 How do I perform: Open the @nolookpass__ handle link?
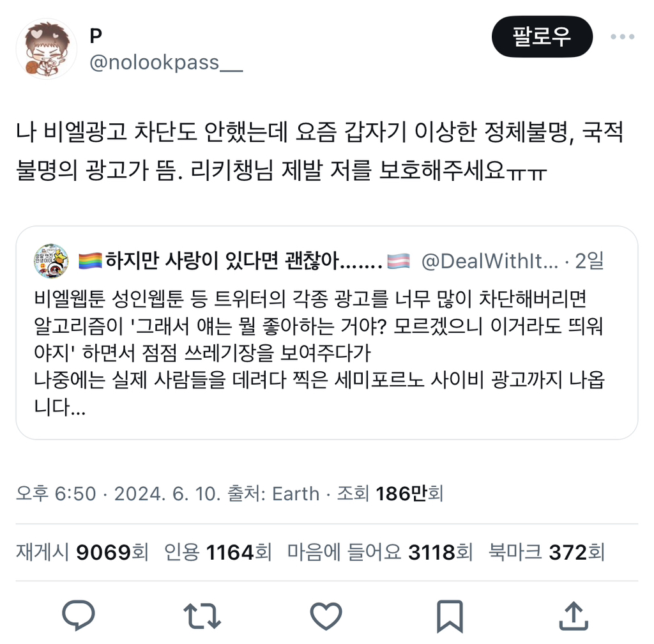pos(166,63)
